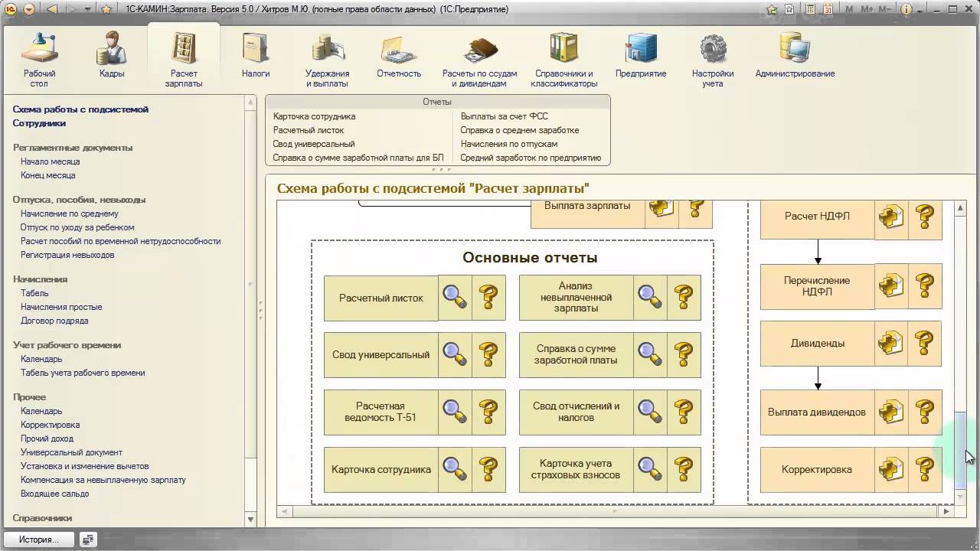Open calculator from title bar

pyautogui.click(x=809, y=9)
